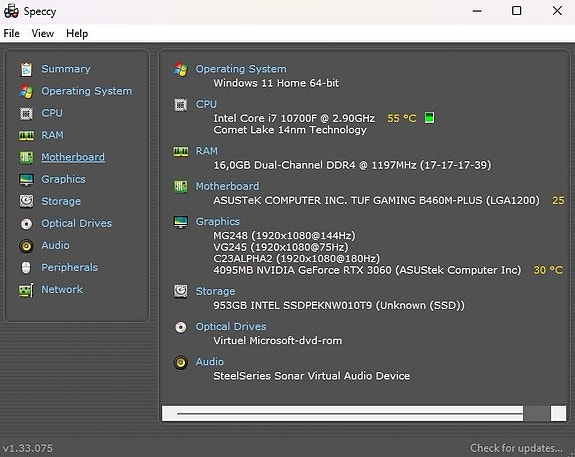Select the Audio speaker icon in sidebar
This screenshot has height=457, width=575.
coord(26,246)
